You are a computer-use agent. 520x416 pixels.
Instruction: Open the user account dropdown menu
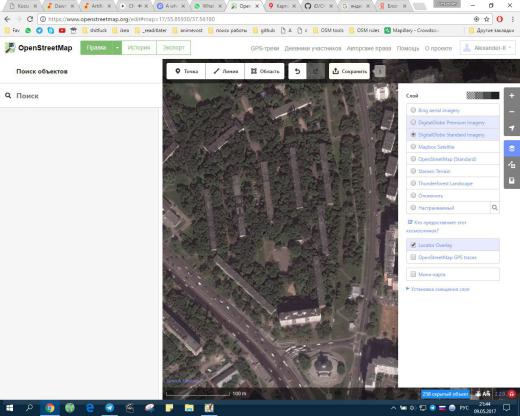pyautogui.click(x=488, y=48)
